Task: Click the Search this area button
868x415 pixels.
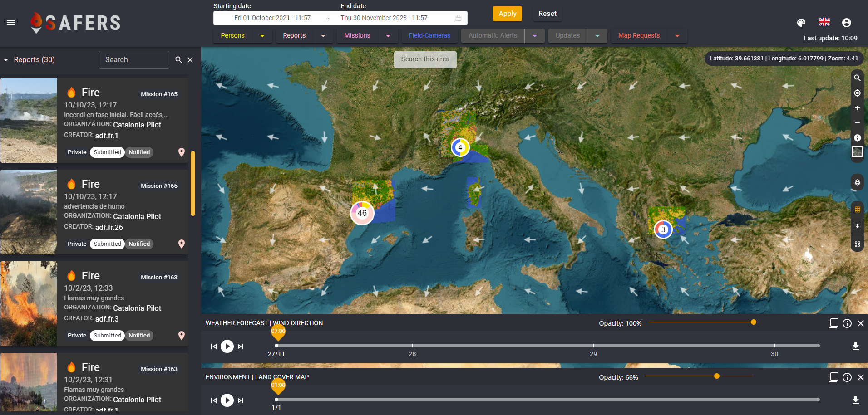Action: coord(425,59)
